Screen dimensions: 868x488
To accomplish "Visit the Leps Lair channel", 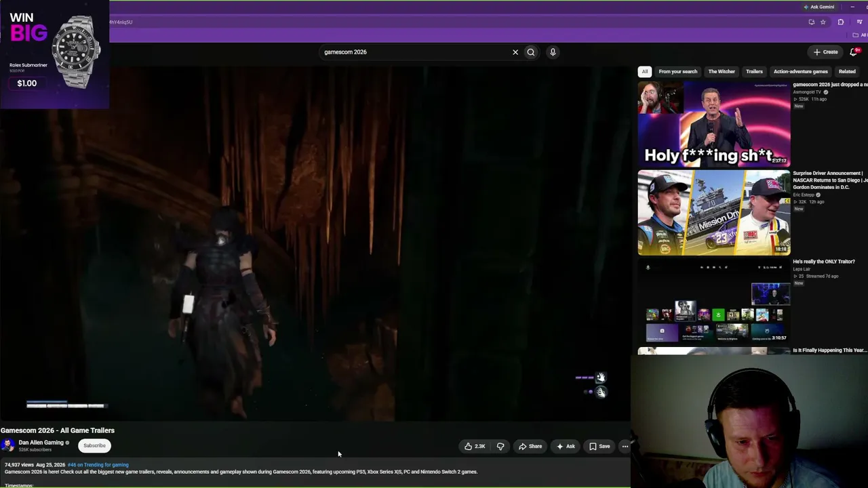I will click(x=802, y=269).
